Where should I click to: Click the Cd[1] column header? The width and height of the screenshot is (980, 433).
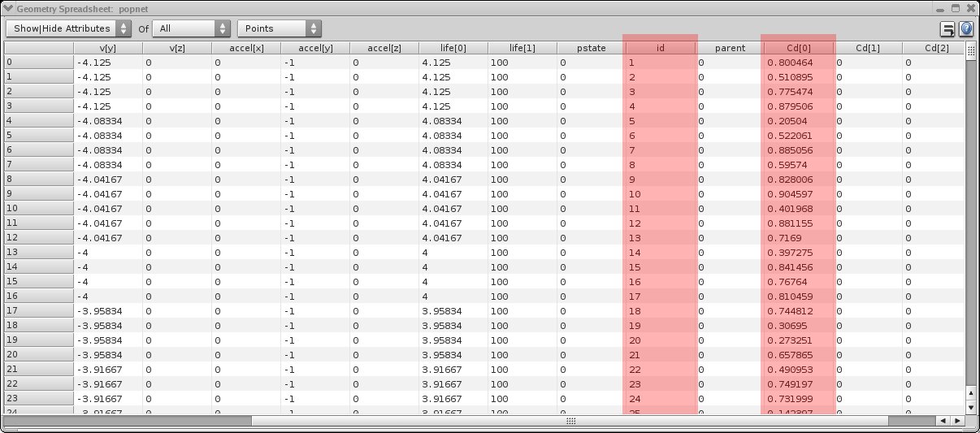868,48
